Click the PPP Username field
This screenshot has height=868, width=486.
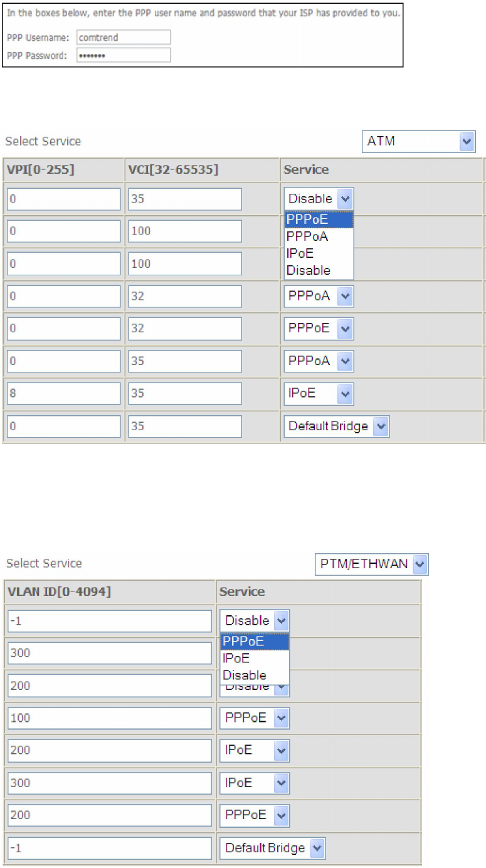click(124, 38)
